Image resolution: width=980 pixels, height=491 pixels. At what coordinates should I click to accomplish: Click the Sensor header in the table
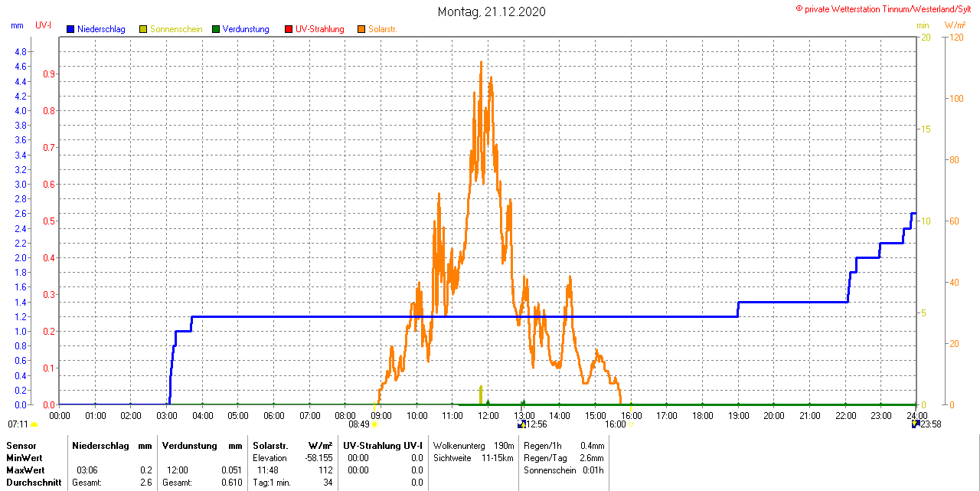[x=21, y=445]
